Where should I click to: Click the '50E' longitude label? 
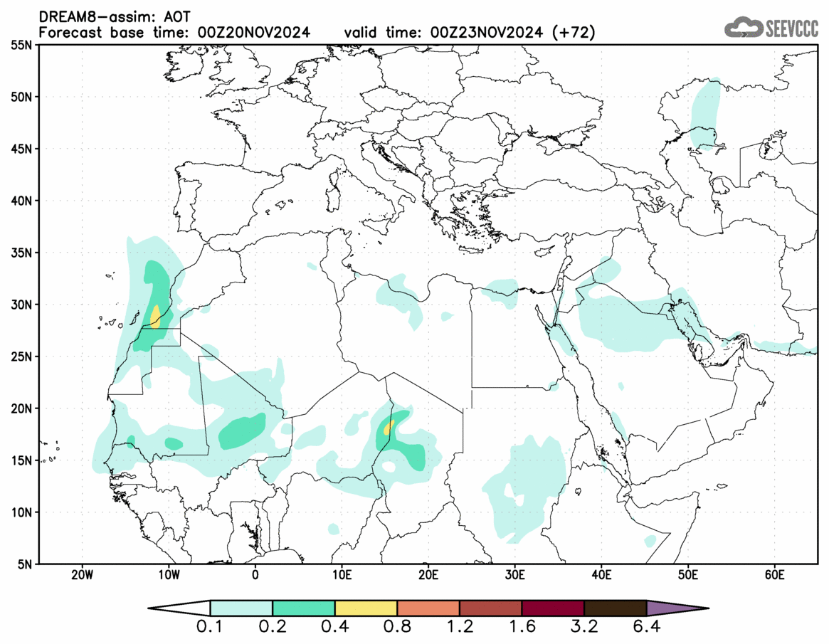(x=688, y=575)
